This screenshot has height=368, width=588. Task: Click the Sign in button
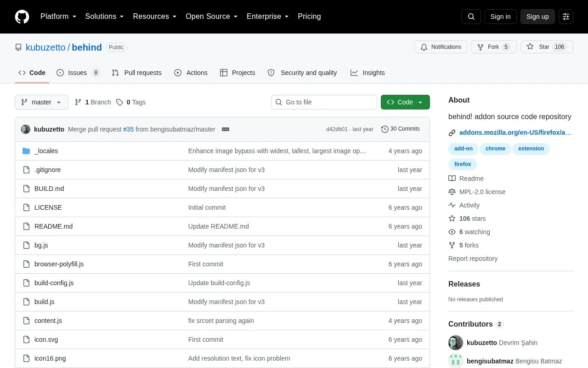point(500,17)
